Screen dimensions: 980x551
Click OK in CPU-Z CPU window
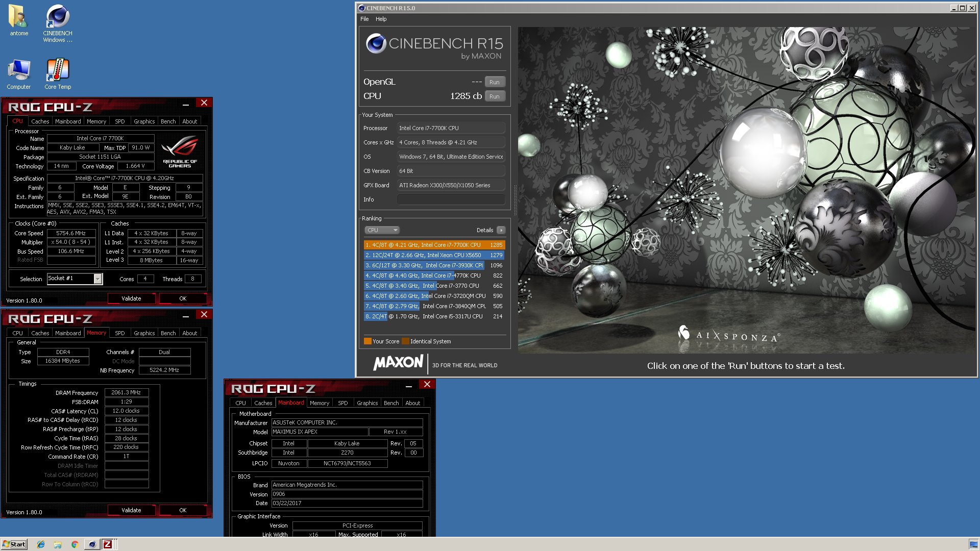183,298
